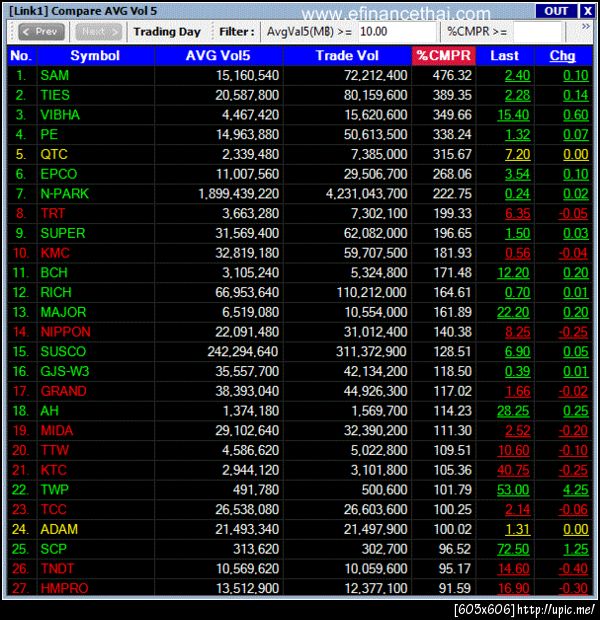Click the Prev navigation button

click(41, 32)
